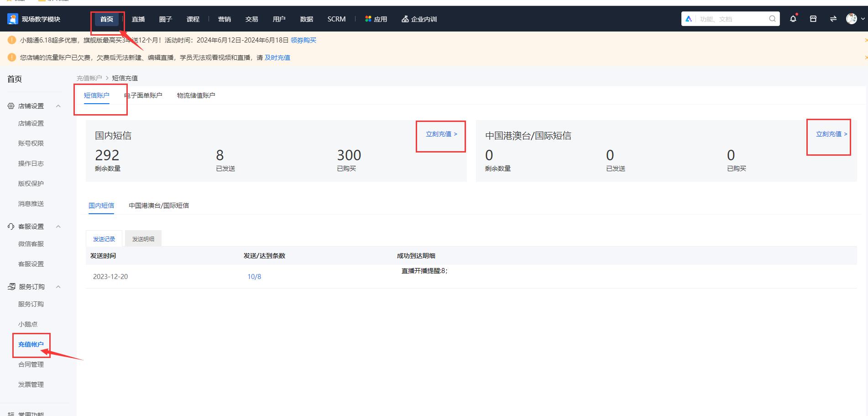868x416 pixels.
Task: Open the colorful 应用 apps icon
Action: [x=368, y=19]
